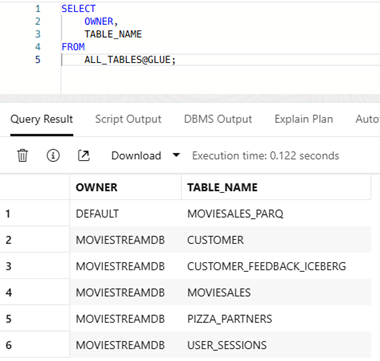Select the DEFAULT owner cell
Screen dimensions: 380x361
click(x=126, y=213)
